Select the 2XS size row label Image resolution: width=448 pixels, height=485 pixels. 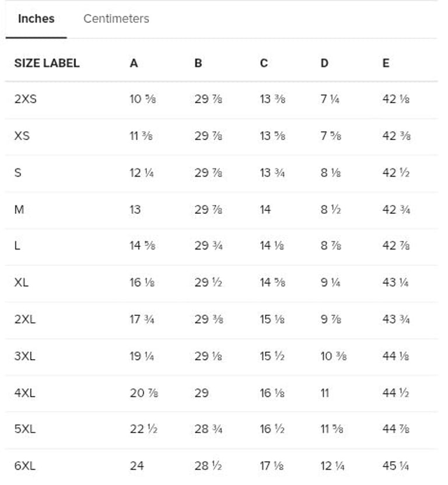pyautogui.click(x=25, y=99)
